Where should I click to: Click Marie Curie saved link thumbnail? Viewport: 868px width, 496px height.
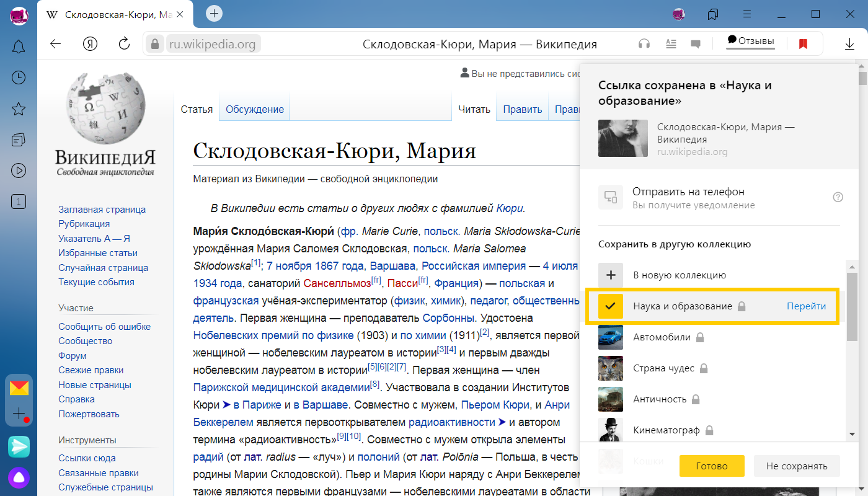(623, 138)
